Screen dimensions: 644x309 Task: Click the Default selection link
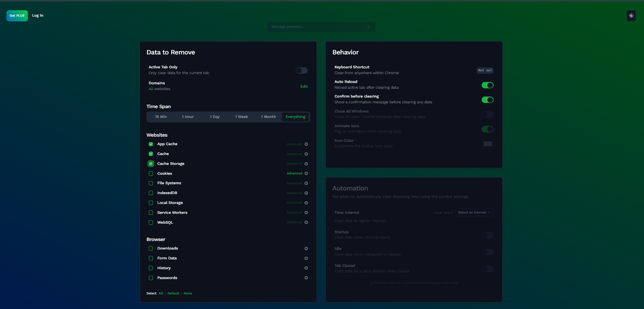point(173,293)
